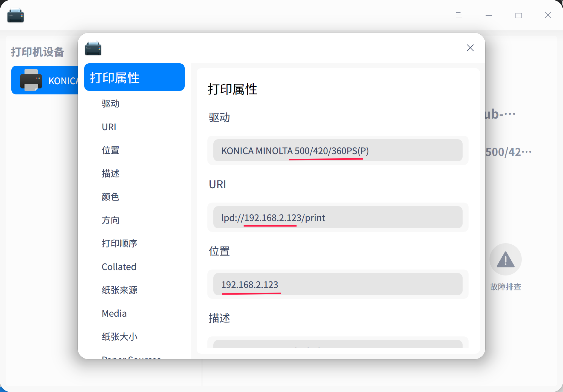This screenshot has width=563, height=392.
Task: Click the truncated '500/42…' text behind dialog
Action: (x=509, y=152)
